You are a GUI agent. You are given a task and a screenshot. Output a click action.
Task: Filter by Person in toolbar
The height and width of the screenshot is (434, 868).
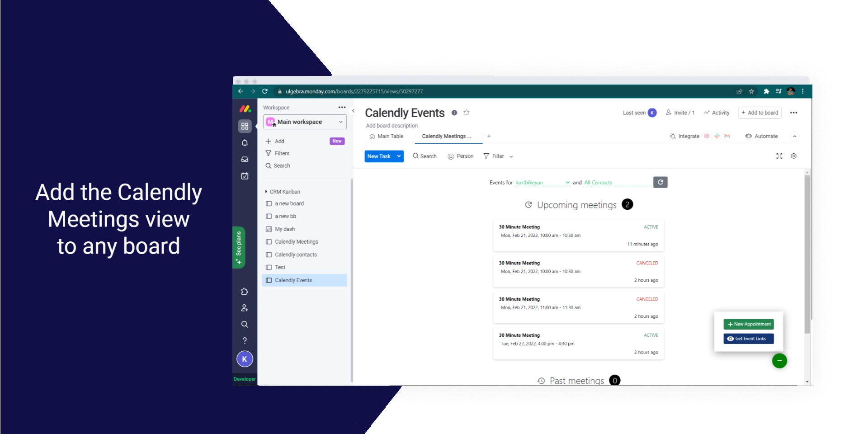coord(460,156)
